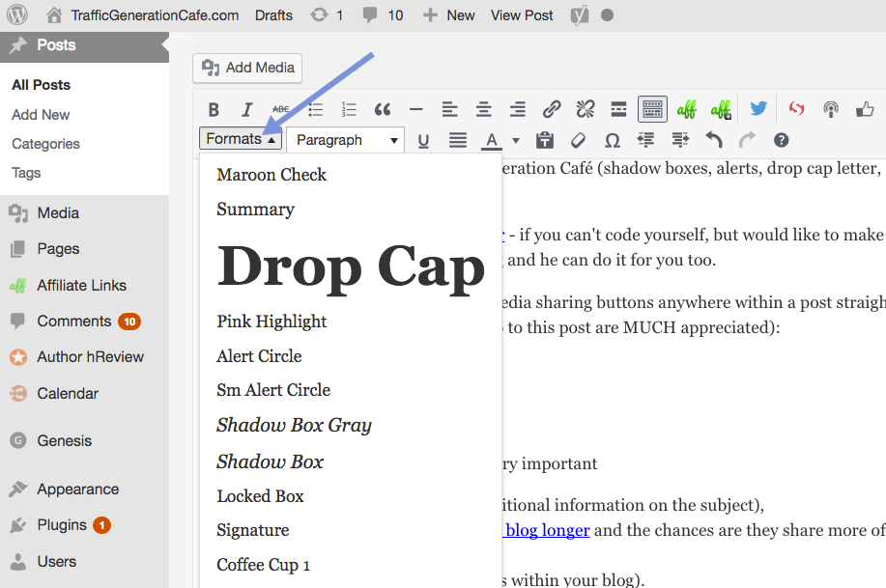Viewport: 886px width, 588px height.
Task: Select Drop Cap from the formats list
Action: [x=350, y=267]
